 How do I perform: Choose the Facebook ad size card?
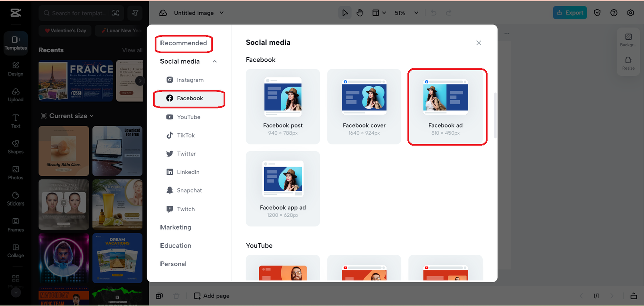446,107
